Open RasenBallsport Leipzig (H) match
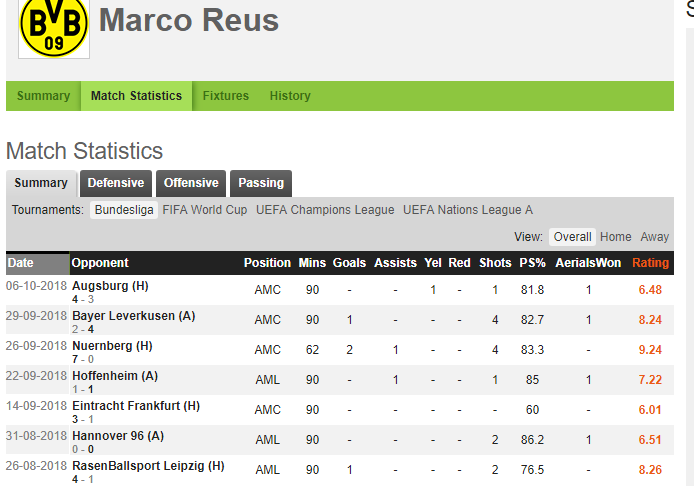This screenshot has height=486, width=694. click(148, 466)
